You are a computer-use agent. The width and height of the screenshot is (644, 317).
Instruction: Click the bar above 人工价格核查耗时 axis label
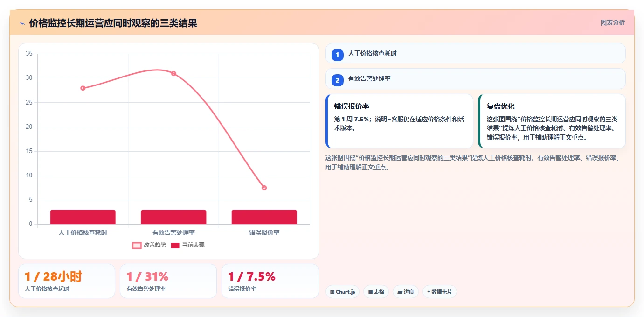click(83, 217)
